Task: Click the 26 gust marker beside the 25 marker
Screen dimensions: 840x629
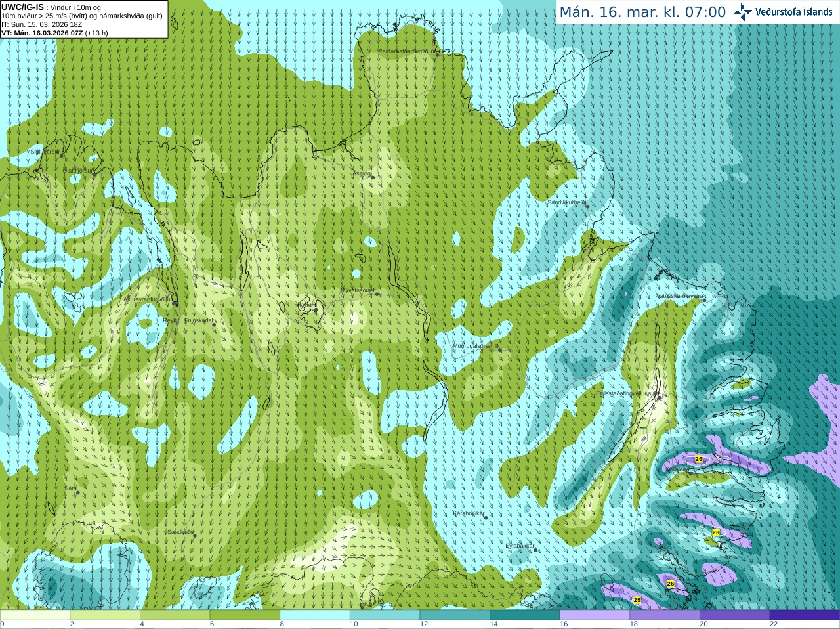Action: [x=670, y=583]
